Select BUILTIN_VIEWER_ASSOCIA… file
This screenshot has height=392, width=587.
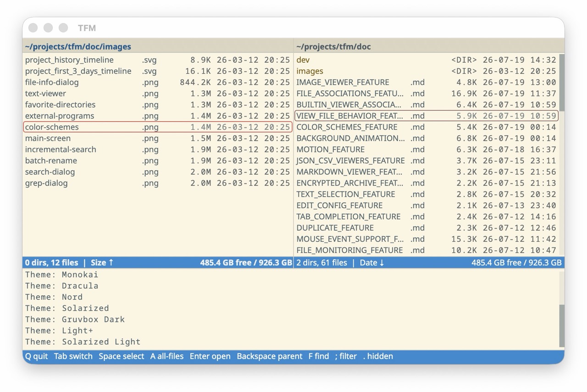pos(426,105)
